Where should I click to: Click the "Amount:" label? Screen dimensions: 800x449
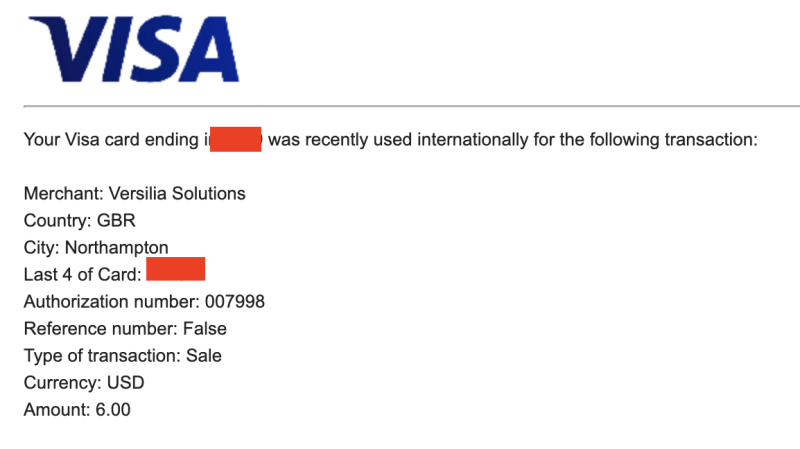(x=56, y=409)
